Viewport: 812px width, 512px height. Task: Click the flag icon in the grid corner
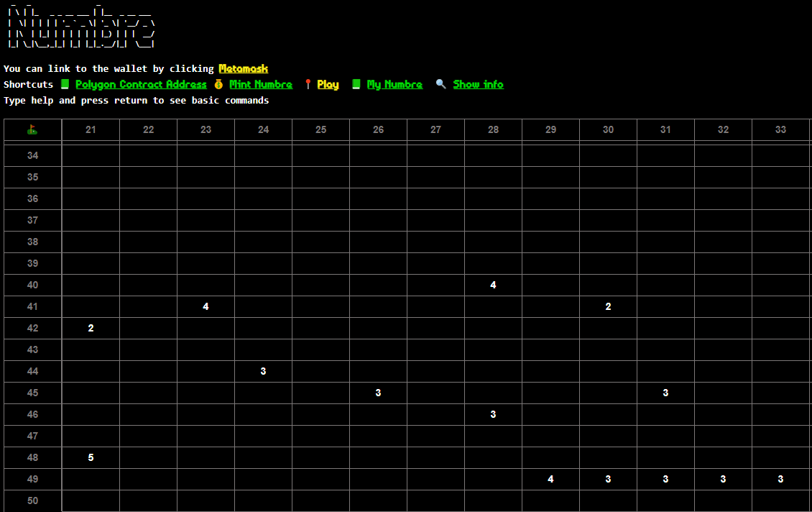click(x=32, y=129)
